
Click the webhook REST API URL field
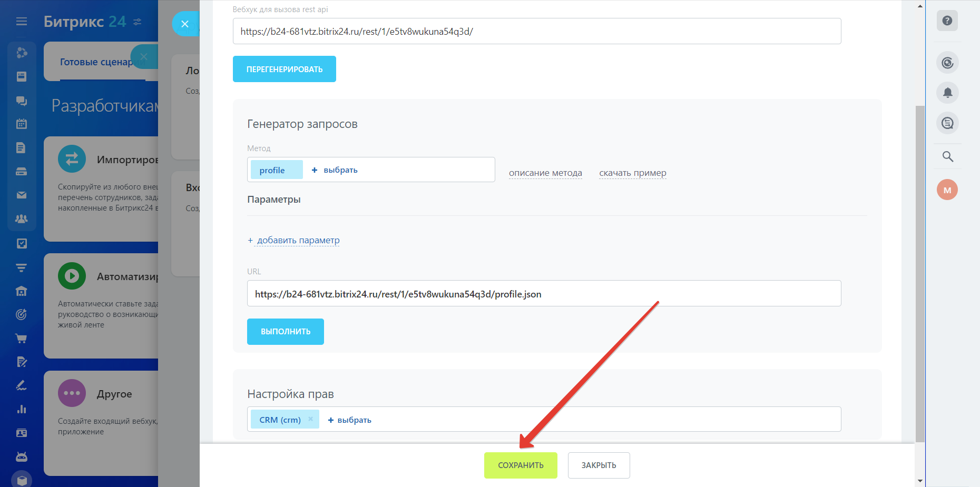click(537, 31)
